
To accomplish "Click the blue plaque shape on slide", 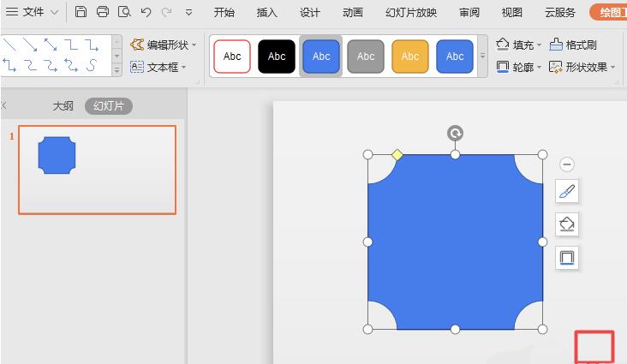I will [x=455, y=242].
